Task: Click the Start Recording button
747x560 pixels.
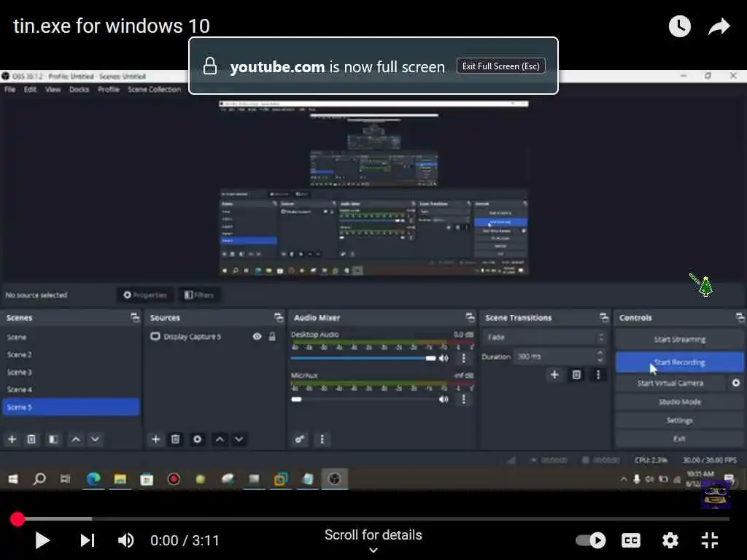Action: (679, 362)
